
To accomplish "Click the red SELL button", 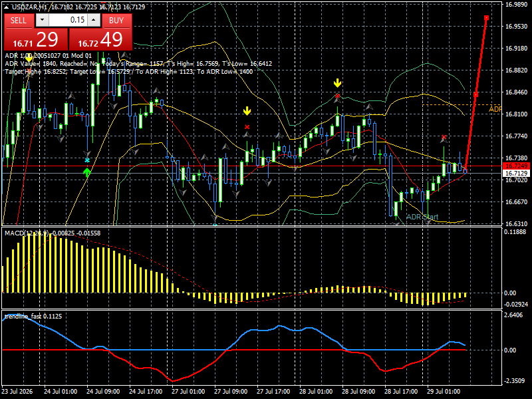I will 19,21.
